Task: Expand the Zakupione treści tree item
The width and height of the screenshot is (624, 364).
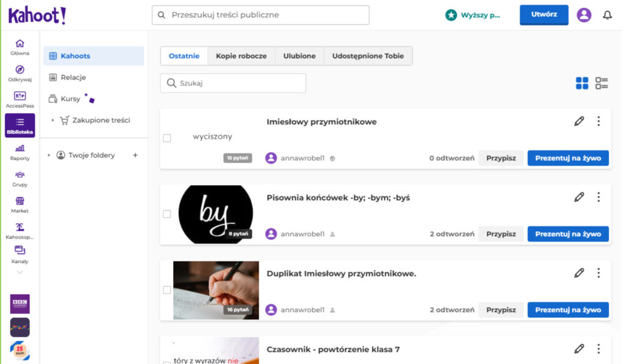Action: coord(52,120)
